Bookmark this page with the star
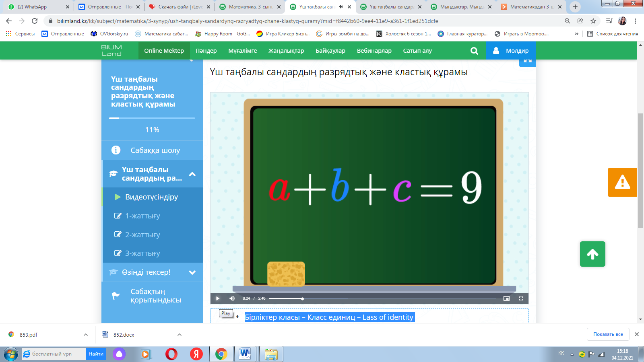The width and height of the screenshot is (644, 362). pos(593,21)
